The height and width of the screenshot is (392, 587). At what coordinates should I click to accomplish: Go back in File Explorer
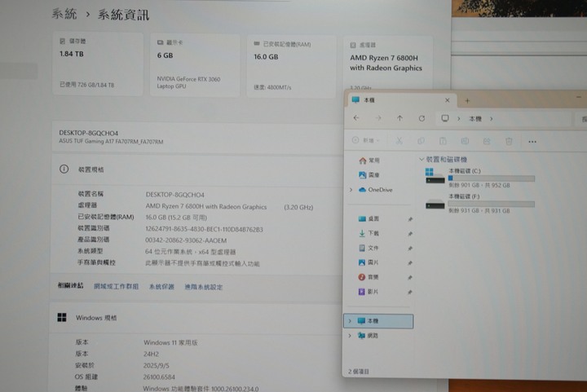(x=356, y=118)
